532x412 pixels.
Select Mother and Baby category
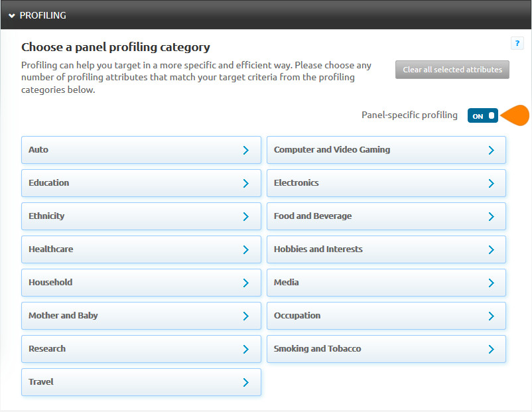click(141, 316)
